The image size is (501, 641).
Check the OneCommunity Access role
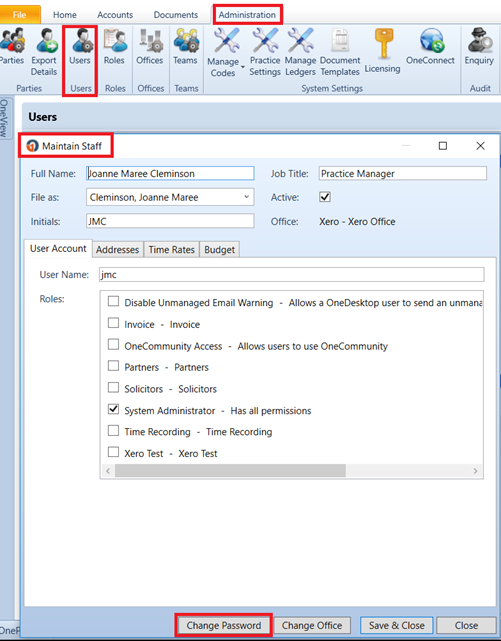113,345
